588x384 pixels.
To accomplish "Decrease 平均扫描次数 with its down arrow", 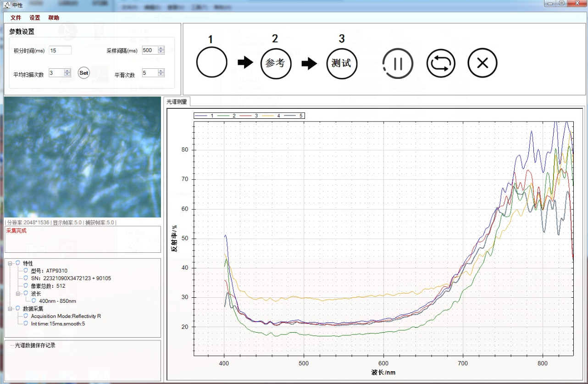I will coord(67,75).
